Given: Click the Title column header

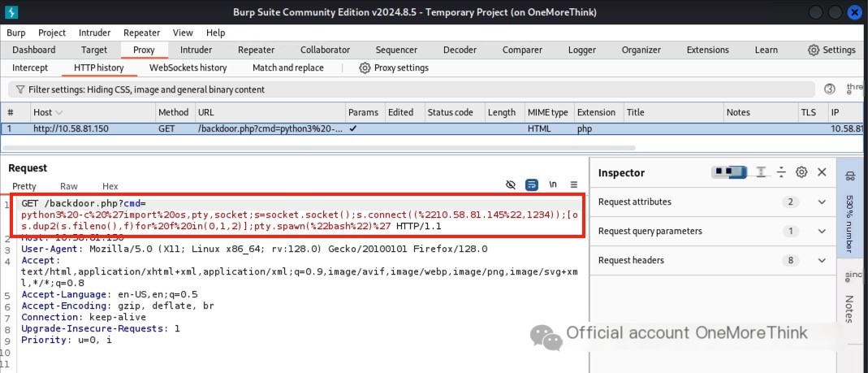Looking at the screenshot, I should (x=674, y=112).
